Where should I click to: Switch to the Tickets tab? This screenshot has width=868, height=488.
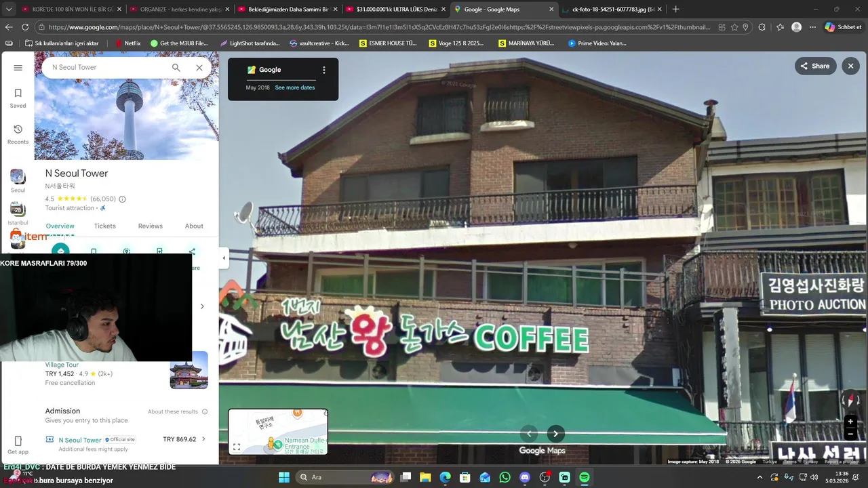click(x=104, y=226)
